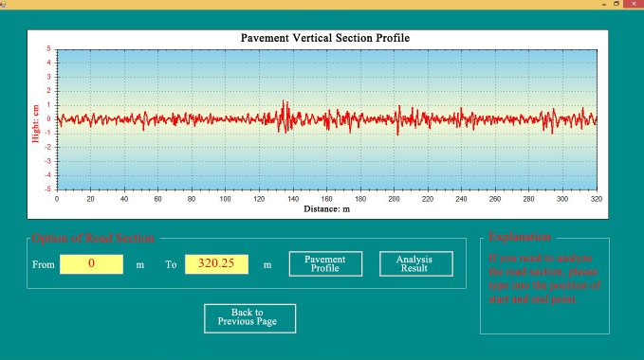The height and width of the screenshot is (360, 644).
Task: Click the -5 tick label on height axis
Action: click(x=47, y=189)
